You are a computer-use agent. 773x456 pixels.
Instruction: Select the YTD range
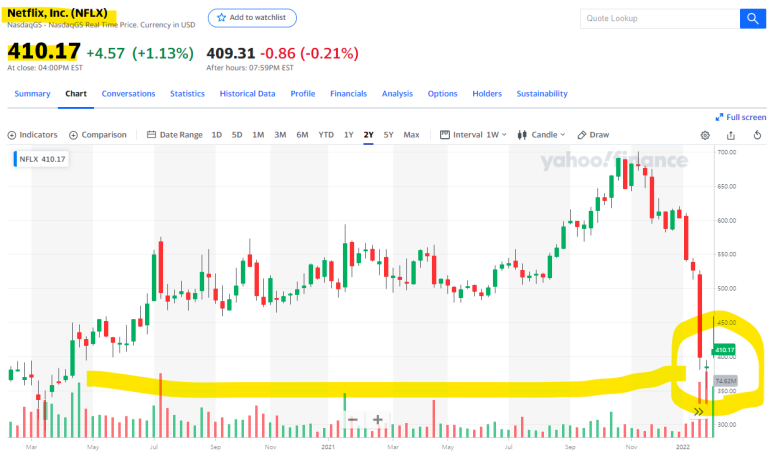click(326, 135)
